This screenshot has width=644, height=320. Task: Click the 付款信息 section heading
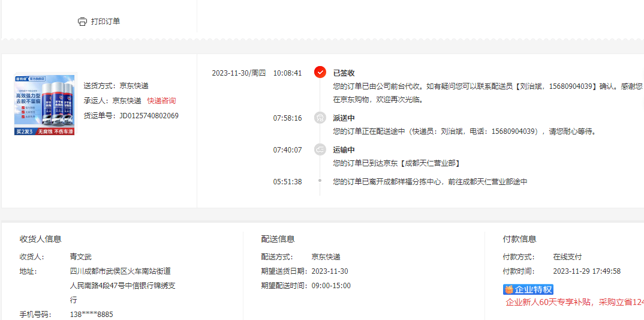pos(519,240)
